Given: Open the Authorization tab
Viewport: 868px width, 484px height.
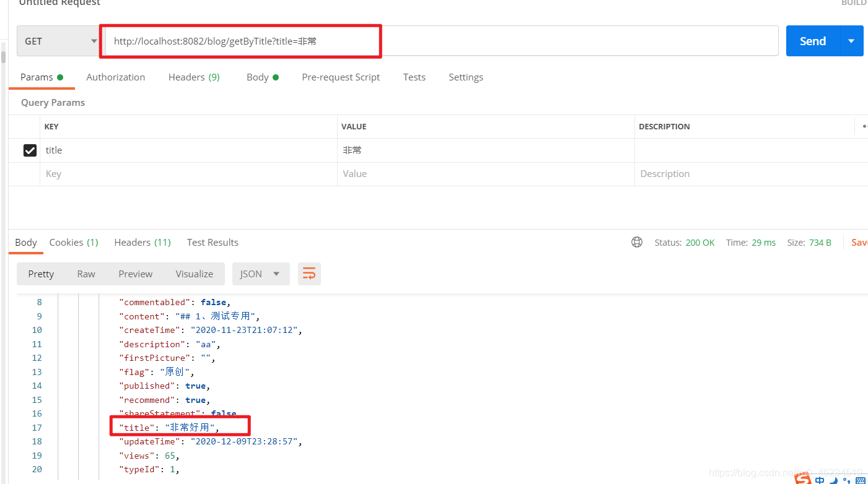Looking at the screenshot, I should (116, 77).
